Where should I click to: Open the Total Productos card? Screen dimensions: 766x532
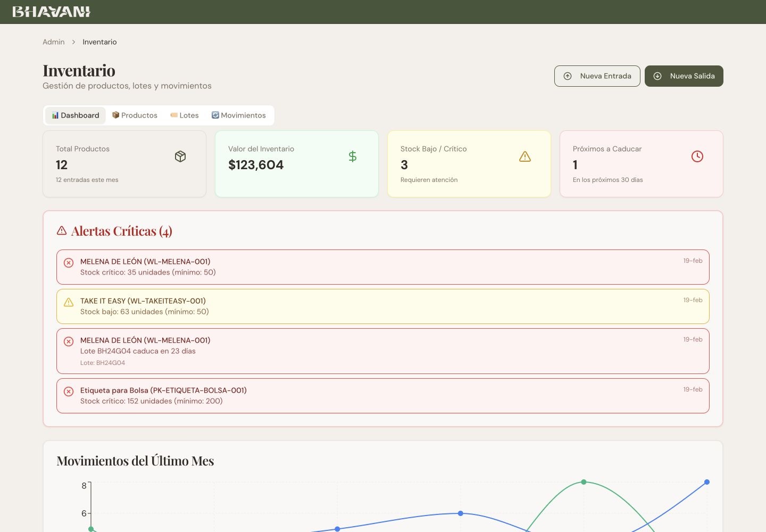[124, 164]
